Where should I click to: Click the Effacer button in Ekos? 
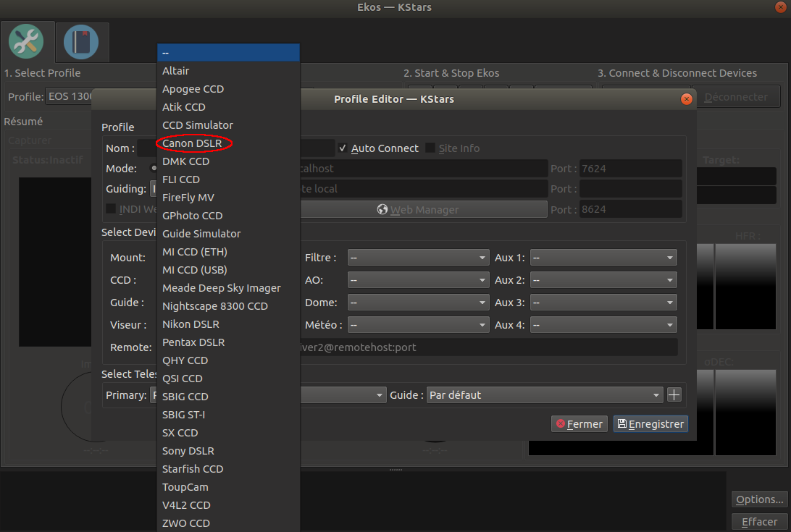click(759, 521)
